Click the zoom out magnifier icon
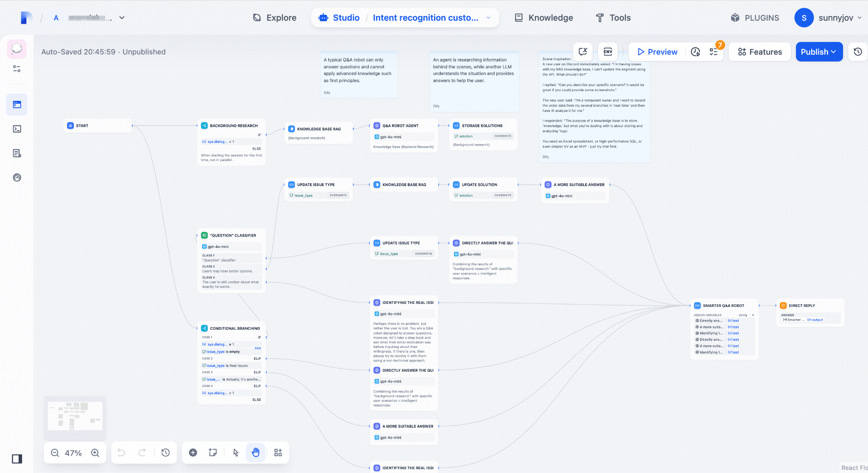This screenshot has height=473, width=868. click(55, 453)
